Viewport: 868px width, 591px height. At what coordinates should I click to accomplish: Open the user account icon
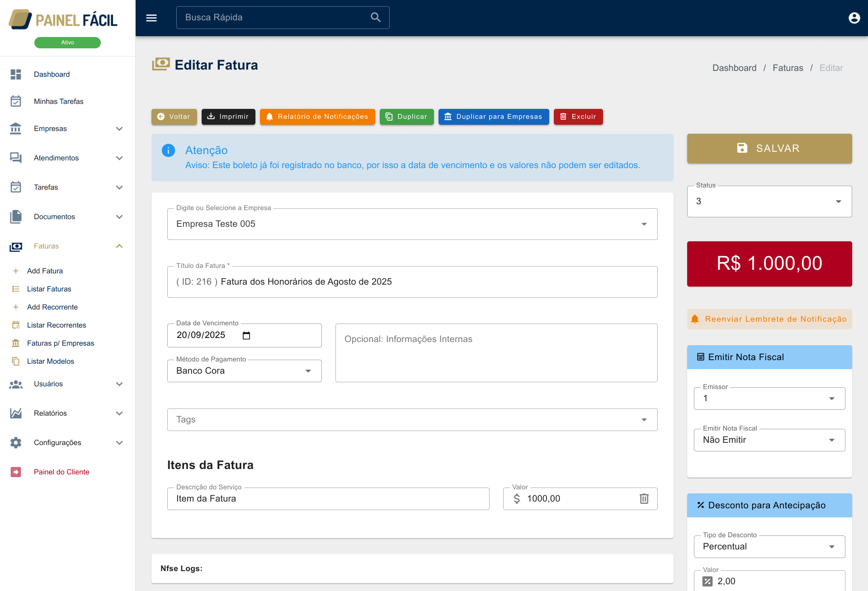(x=854, y=18)
